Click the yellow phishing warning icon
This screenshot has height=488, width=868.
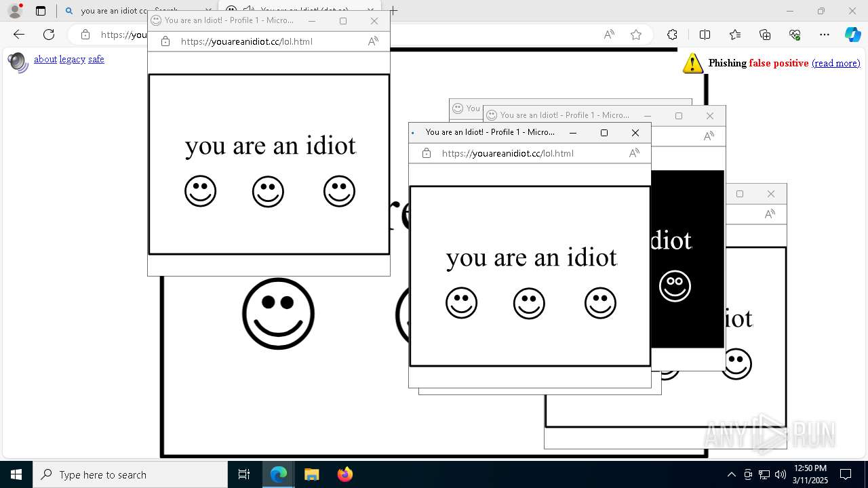(692, 63)
